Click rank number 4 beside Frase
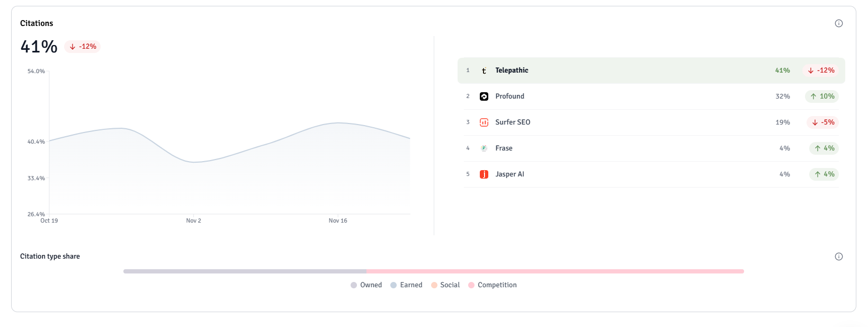The height and width of the screenshot is (327, 868). (x=468, y=148)
